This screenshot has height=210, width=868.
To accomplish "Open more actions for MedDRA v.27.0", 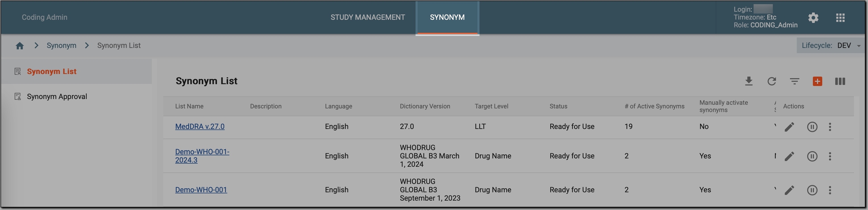I will tap(830, 127).
